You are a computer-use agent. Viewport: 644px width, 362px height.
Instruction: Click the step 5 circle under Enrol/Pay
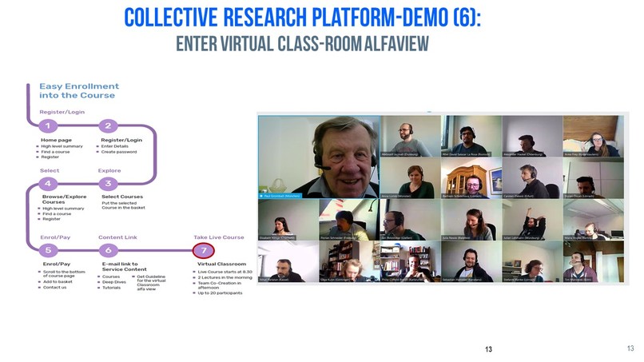click(48, 250)
